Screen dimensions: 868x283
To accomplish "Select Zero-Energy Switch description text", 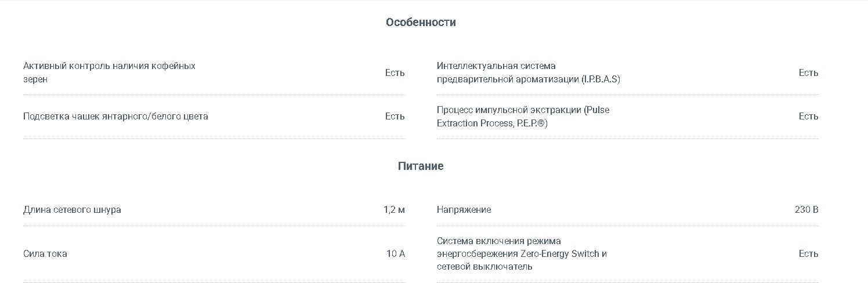I will pos(522,254).
